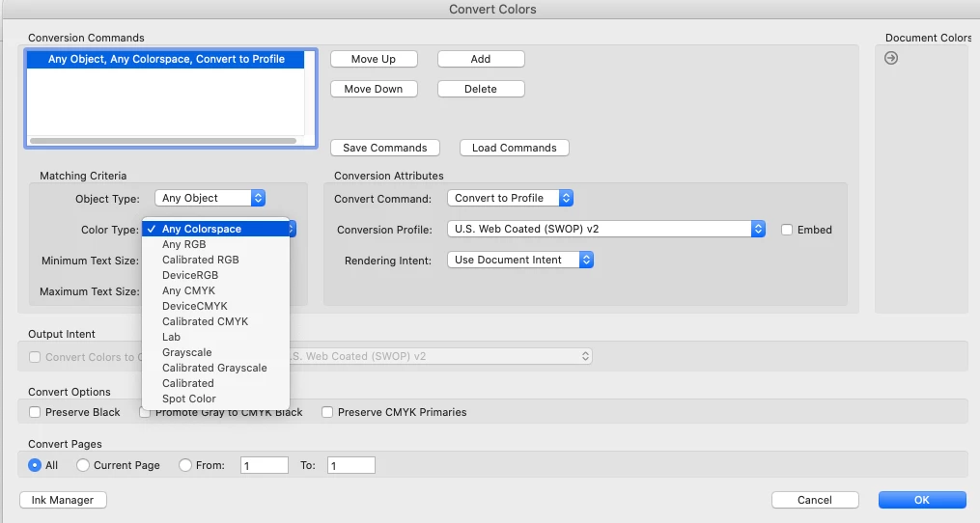
Task: Click the Move Up button
Action: pos(374,59)
